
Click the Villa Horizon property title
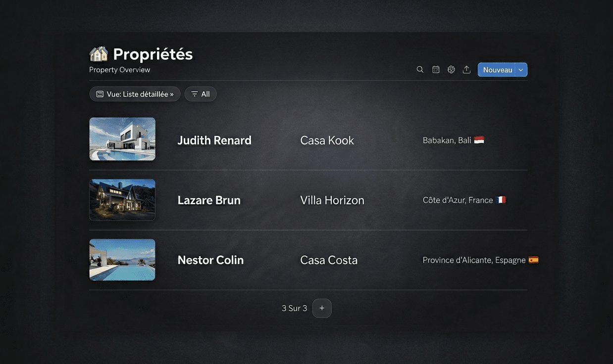[x=332, y=200]
